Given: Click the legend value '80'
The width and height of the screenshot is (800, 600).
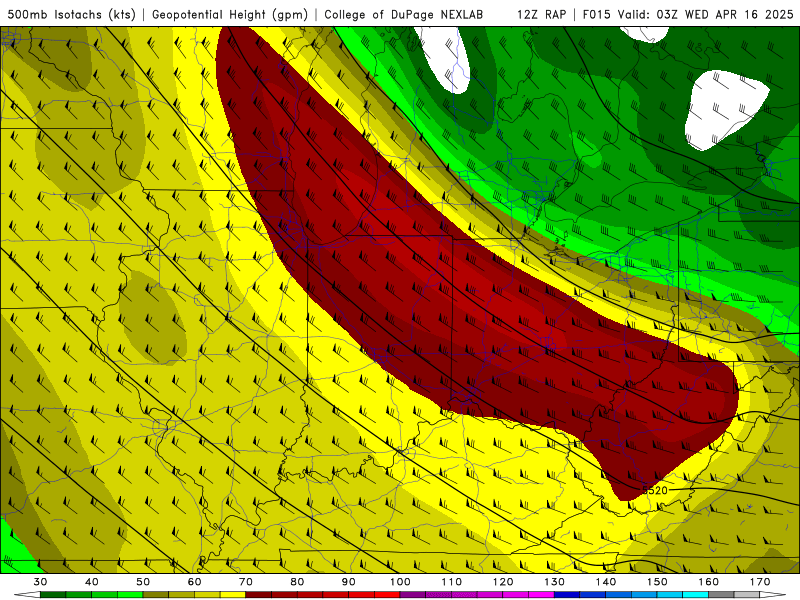Looking at the screenshot, I should [x=297, y=582].
